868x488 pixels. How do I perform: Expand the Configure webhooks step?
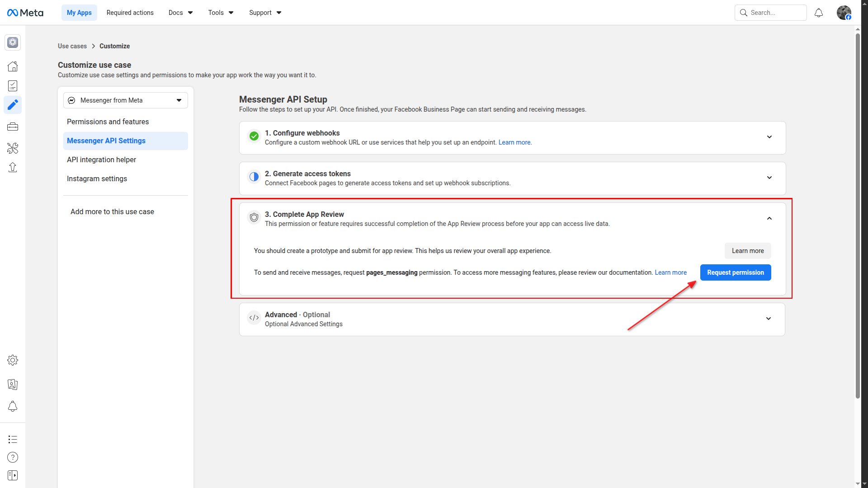click(x=769, y=137)
